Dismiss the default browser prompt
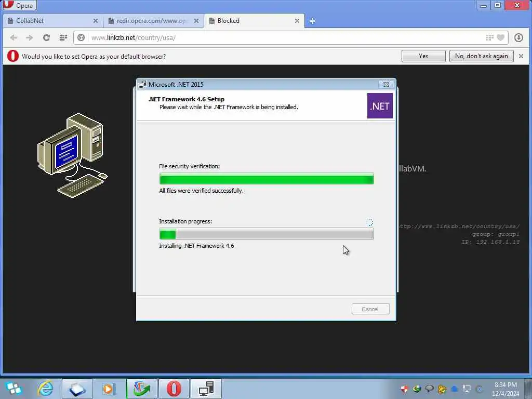Image resolution: width=532 pixels, height=399 pixels. pos(521,56)
